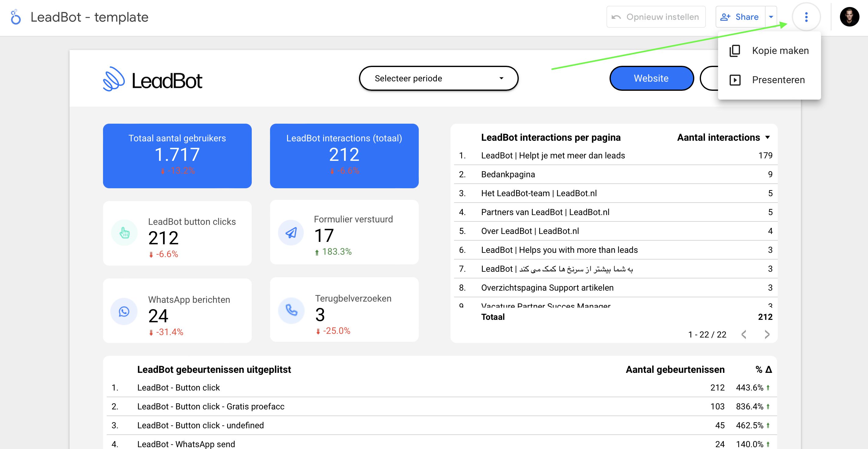868x449 pixels.
Task: Click the blue Website button
Action: (651, 78)
